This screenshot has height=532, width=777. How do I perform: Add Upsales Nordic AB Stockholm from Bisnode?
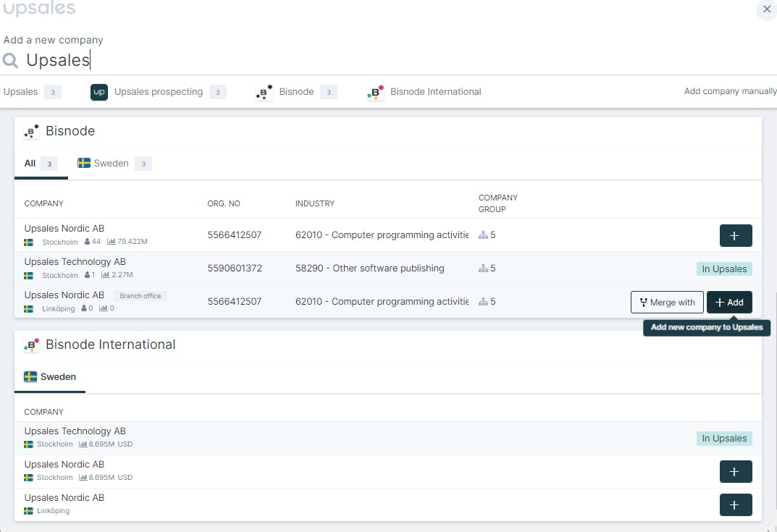[736, 235]
